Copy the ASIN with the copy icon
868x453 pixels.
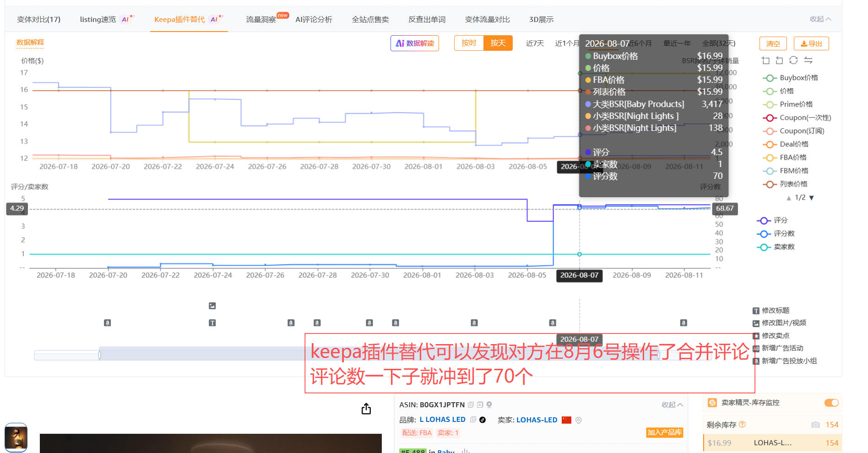click(471, 405)
